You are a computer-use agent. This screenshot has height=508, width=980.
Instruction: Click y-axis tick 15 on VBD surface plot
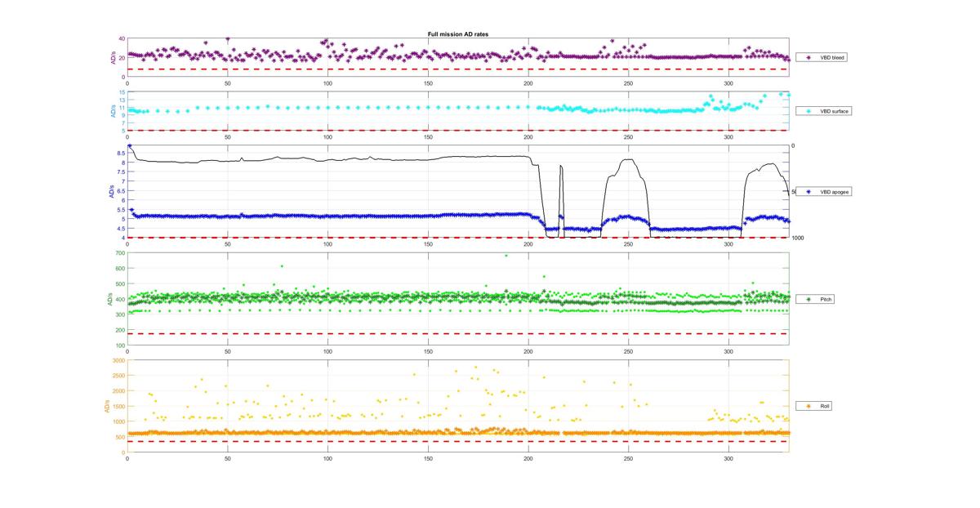(122, 92)
